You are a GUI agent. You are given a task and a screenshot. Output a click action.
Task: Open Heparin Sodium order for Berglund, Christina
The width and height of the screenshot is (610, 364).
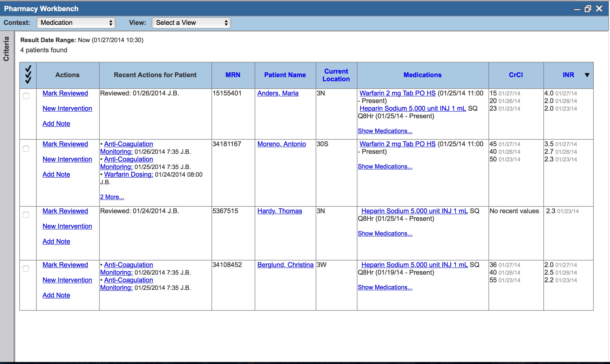point(414,265)
